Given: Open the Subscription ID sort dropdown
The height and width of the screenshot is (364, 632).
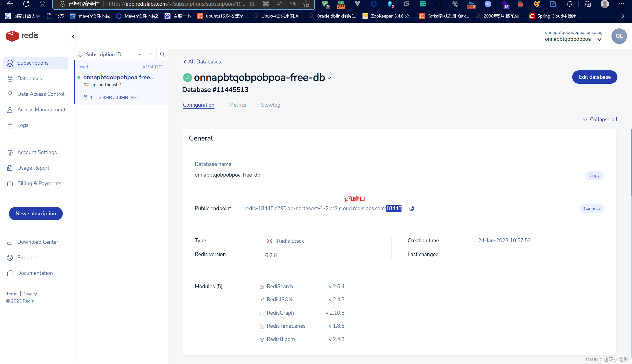Looking at the screenshot, I should tap(140, 55).
